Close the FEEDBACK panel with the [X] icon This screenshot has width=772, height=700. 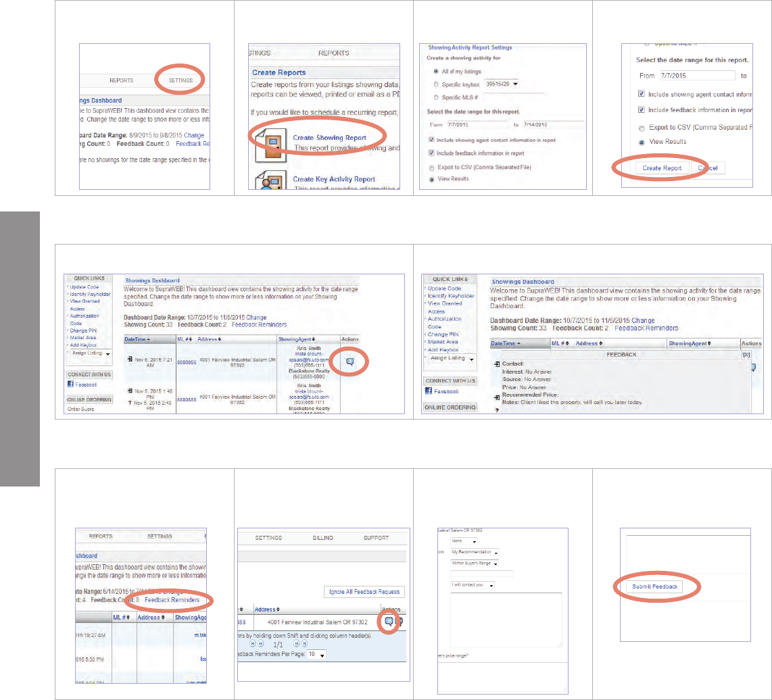746,355
